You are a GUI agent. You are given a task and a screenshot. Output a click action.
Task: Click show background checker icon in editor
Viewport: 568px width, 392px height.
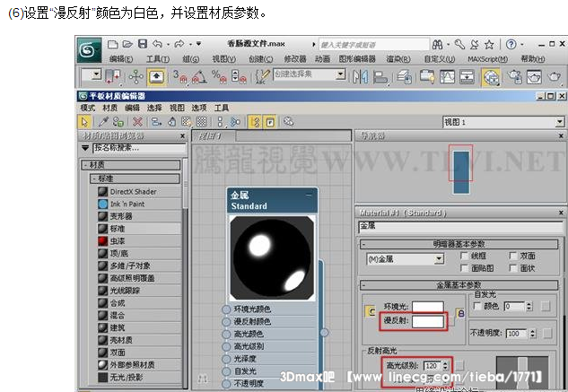click(x=202, y=122)
